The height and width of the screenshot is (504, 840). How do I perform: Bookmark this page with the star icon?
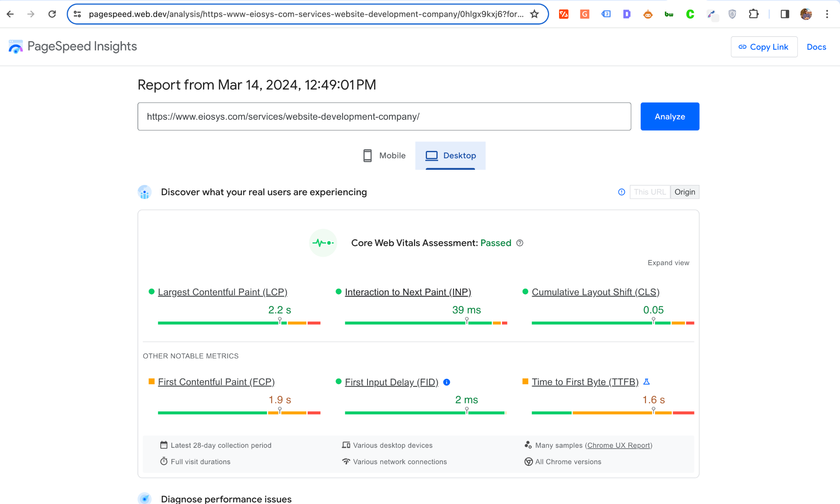(x=534, y=14)
